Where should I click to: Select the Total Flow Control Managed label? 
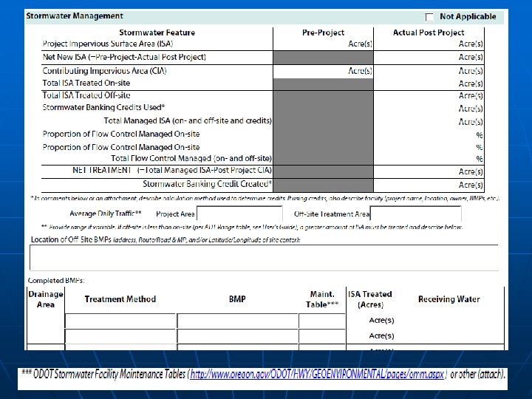tap(191, 158)
